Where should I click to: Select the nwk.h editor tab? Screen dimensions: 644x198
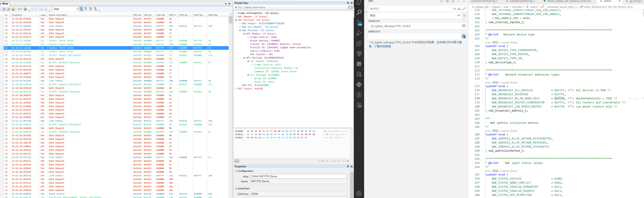608,1
